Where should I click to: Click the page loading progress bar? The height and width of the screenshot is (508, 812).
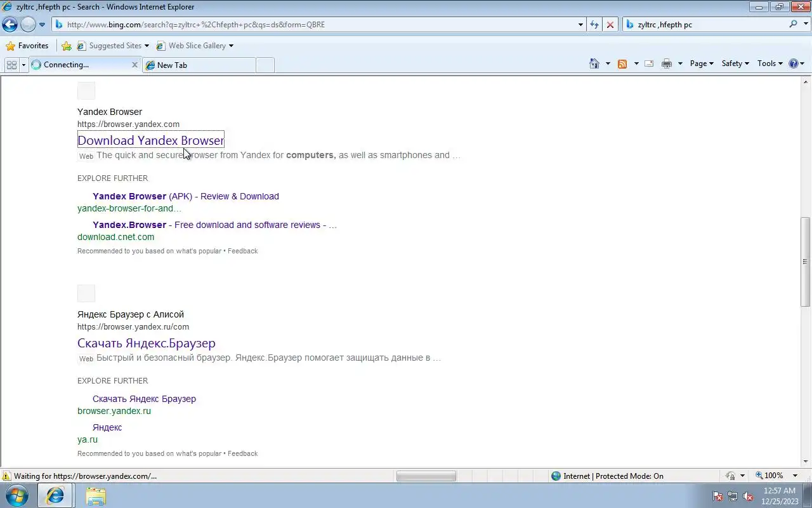[x=426, y=476]
